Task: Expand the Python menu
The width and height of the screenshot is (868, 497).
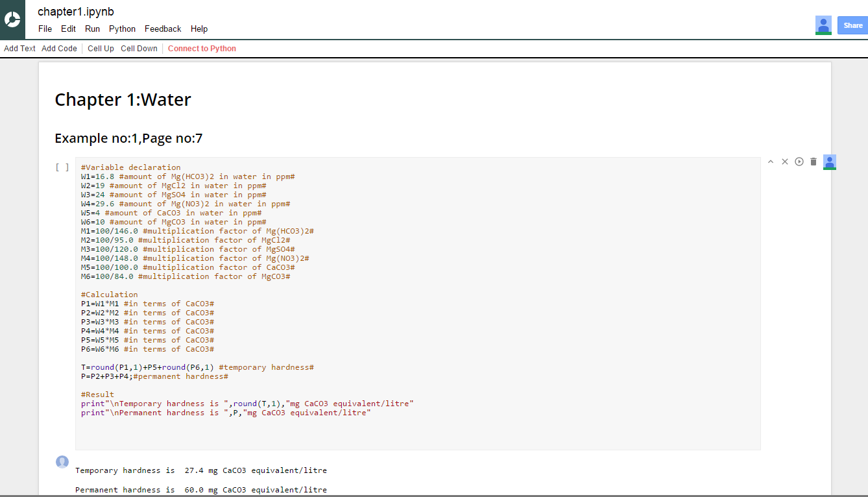Action: (x=122, y=29)
